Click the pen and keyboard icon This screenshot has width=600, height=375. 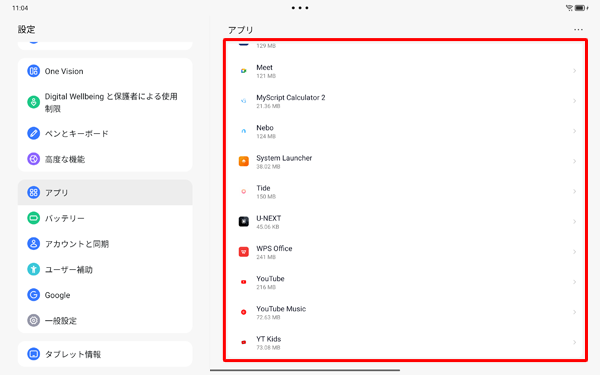pyautogui.click(x=33, y=133)
